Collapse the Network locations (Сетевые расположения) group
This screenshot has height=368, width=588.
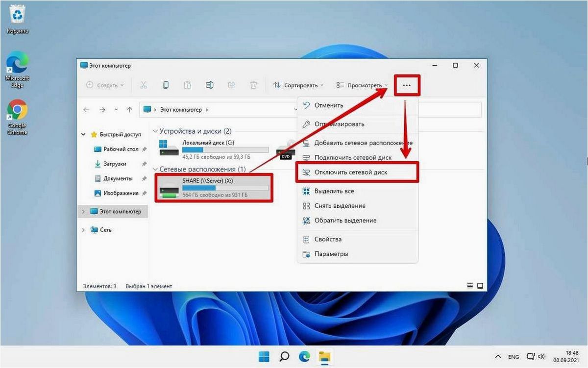[x=155, y=169]
